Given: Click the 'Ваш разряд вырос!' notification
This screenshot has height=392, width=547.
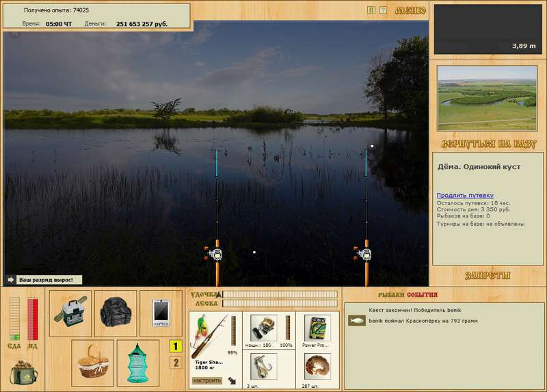Looking at the screenshot, I should 49,280.
